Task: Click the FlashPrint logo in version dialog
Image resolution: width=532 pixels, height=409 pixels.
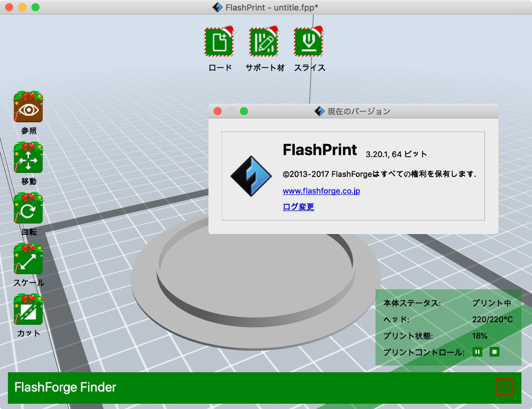Action: (251, 176)
